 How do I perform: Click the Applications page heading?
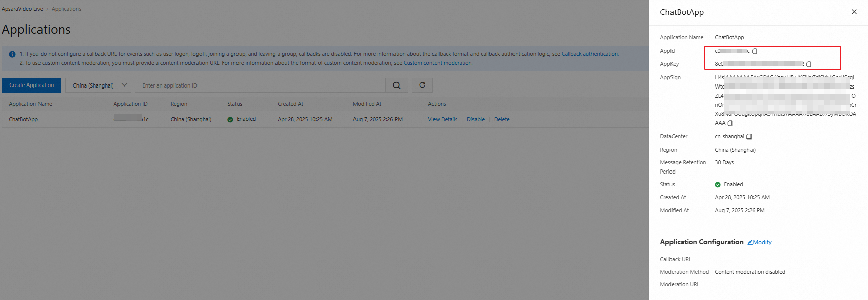click(36, 30)
